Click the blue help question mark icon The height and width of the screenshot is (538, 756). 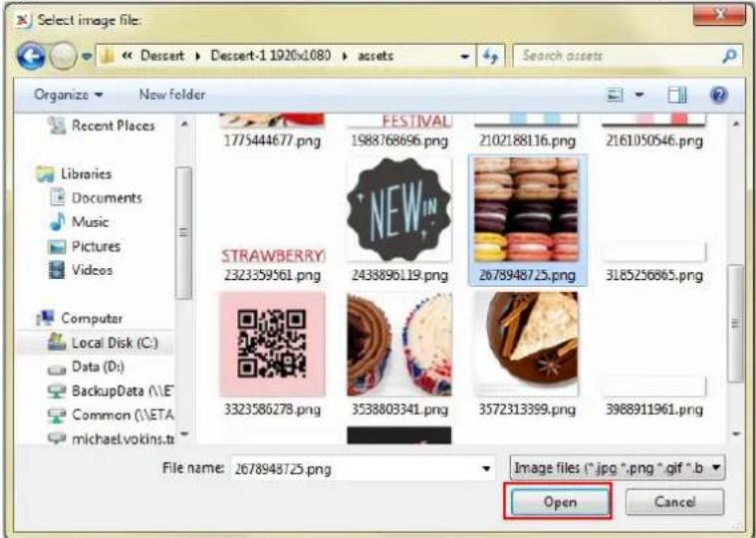tap(718, 95)
